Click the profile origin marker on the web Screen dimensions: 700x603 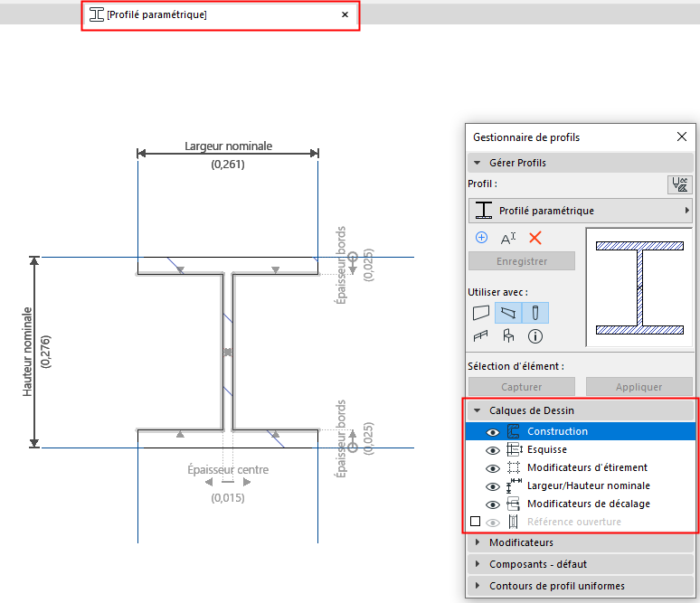click(228, 353)
